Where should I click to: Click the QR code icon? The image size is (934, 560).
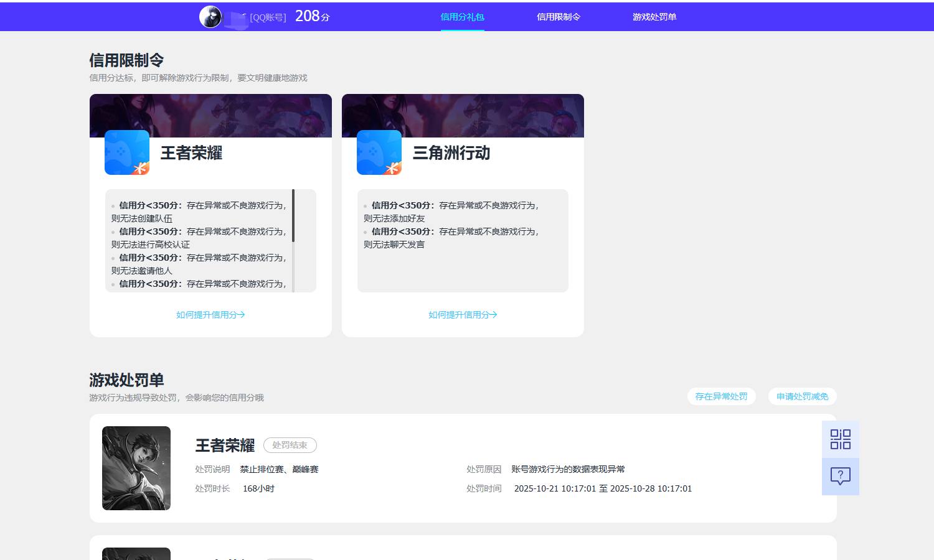tap(840, 439)
